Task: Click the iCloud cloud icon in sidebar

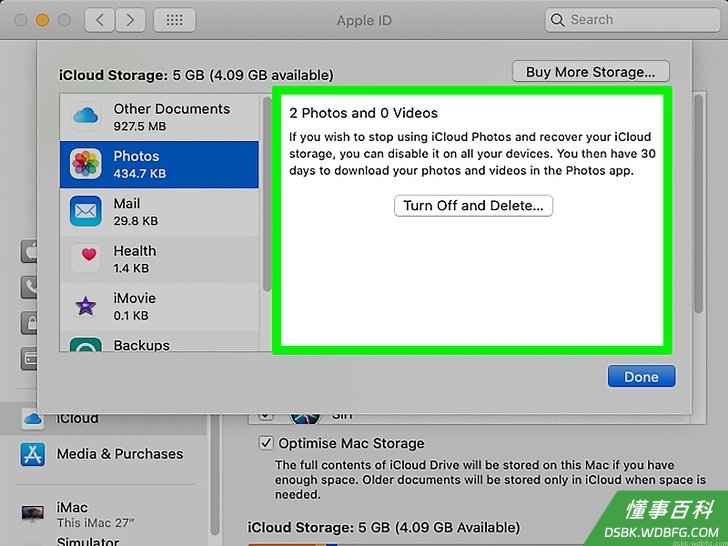Action: tap(32, 419)
